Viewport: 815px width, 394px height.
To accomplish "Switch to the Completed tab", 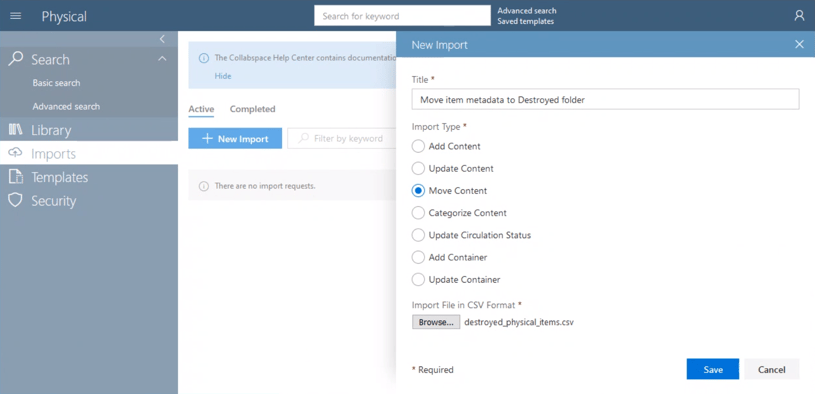I will pos(253,109).
